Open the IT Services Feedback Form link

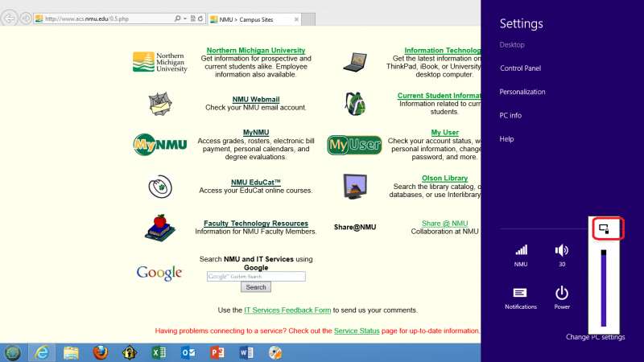click(x=287, y=311)
